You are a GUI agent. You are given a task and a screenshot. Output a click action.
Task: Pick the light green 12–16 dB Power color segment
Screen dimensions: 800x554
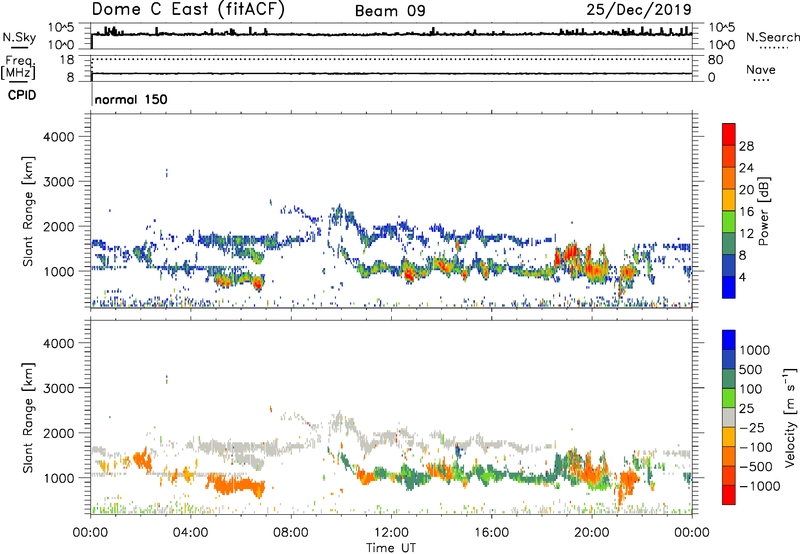(729, 221)
